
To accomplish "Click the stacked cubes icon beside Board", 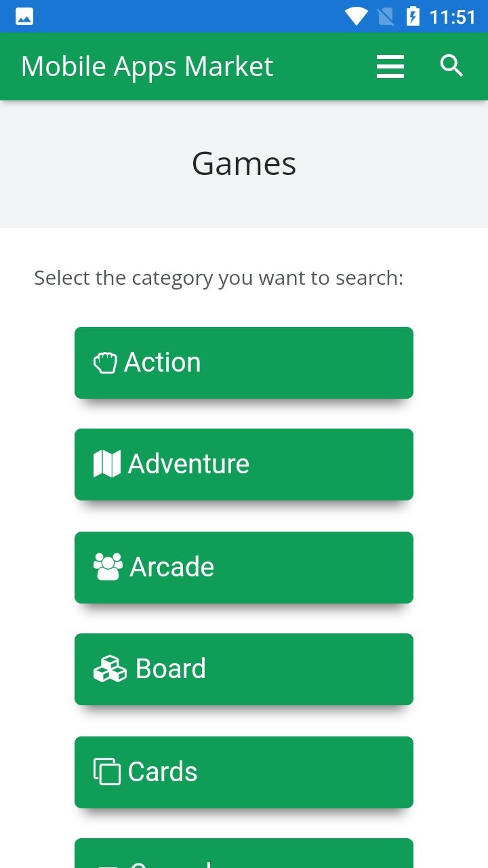I will [110, 669].
